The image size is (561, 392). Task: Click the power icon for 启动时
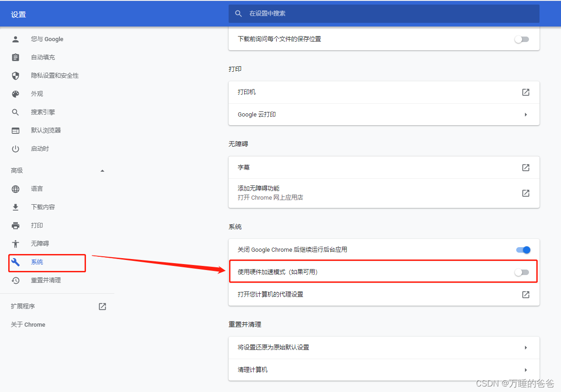point(16,149)
